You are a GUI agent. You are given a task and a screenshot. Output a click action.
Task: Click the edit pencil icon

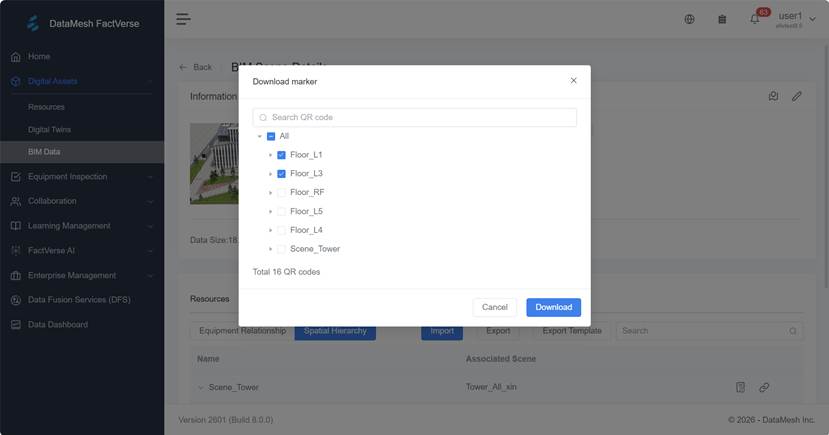797,96
